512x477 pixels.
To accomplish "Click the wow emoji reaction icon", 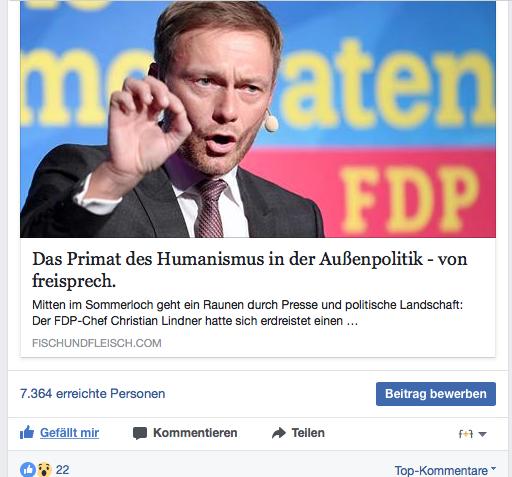I will 44,470.
